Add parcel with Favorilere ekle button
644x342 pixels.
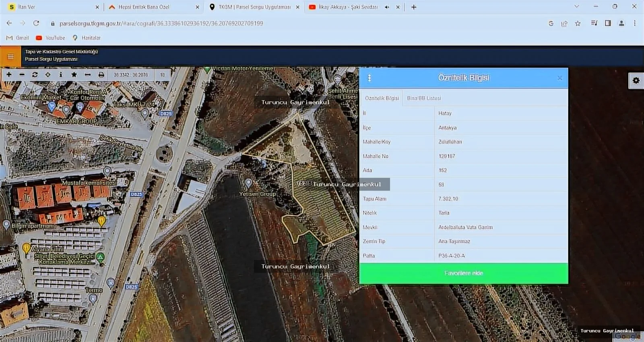(464, 273)
